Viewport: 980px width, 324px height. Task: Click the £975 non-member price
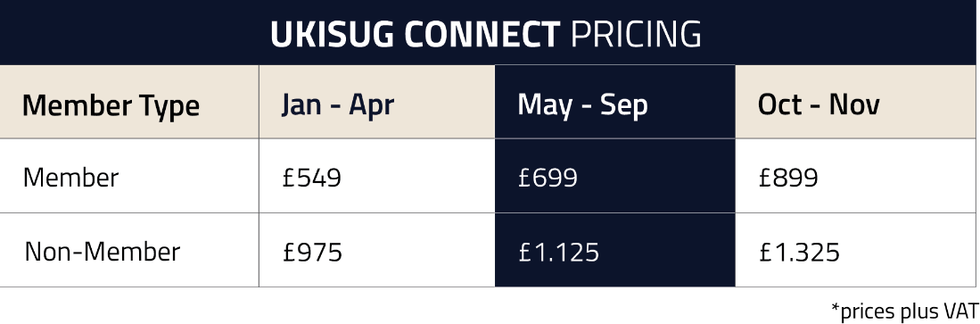pyautogui.click(x=312, y=253)
